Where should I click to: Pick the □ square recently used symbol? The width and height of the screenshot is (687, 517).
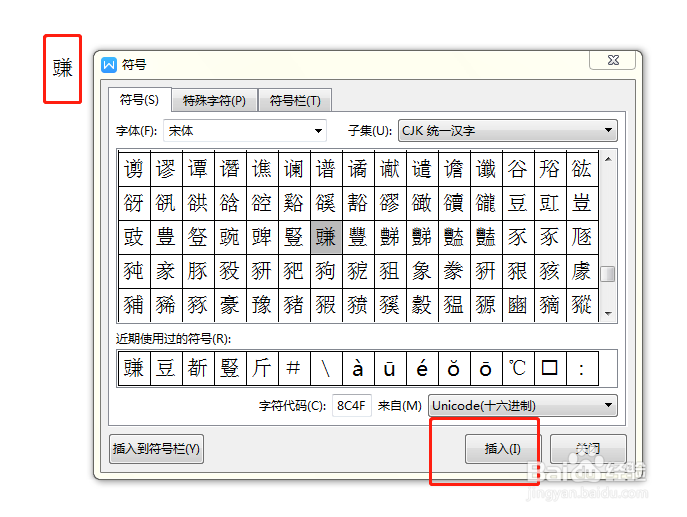pyautogui.click(x=550, y=368)
